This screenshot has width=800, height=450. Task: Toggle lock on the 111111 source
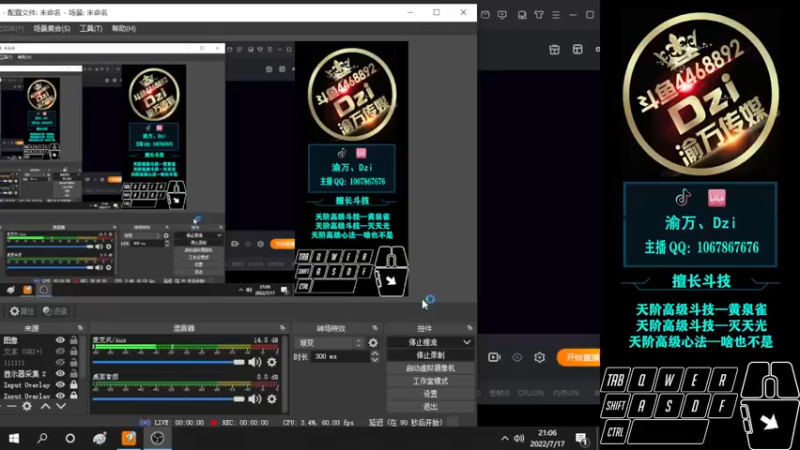click(x=73, y=362)
